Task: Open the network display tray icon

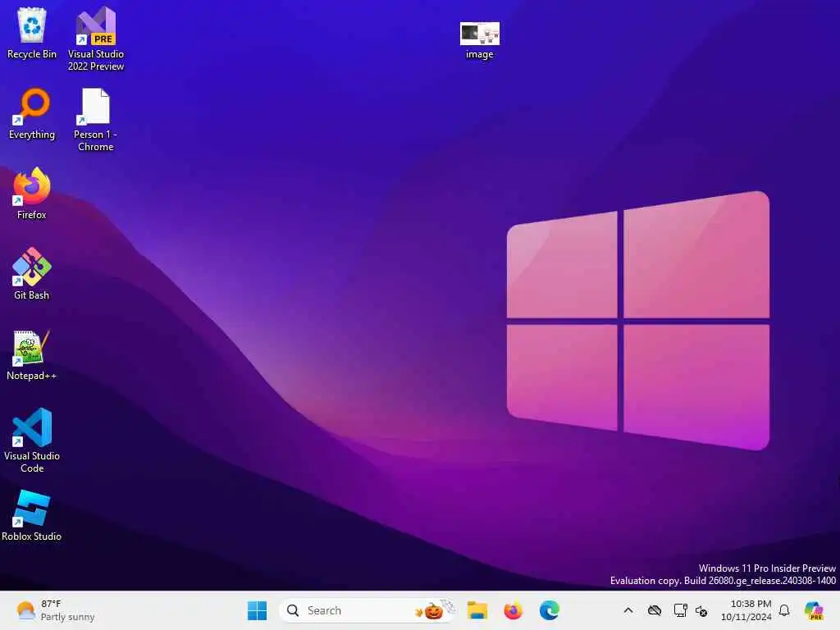Action: point(680,610)
